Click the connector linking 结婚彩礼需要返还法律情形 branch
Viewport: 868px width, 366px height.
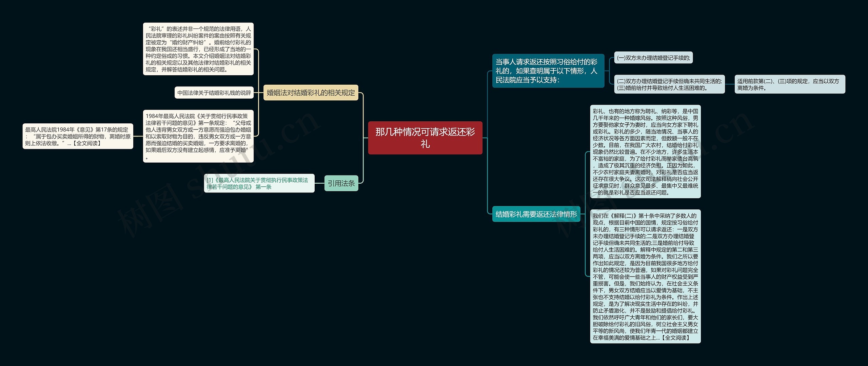point(488,176)
